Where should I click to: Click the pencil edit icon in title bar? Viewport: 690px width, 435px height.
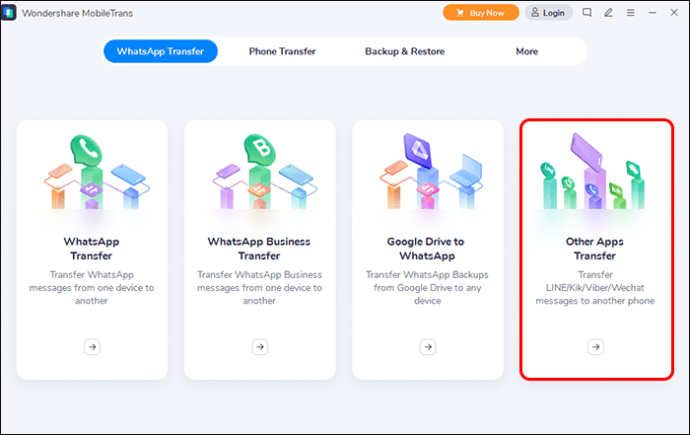click(x=609, y=12)
